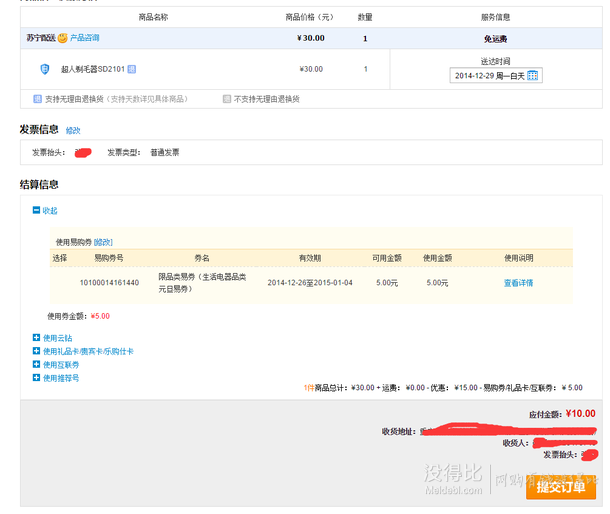Expand the 使用云钻 option
This screenshot has height=514, width=610.
(x=37, y=338)
